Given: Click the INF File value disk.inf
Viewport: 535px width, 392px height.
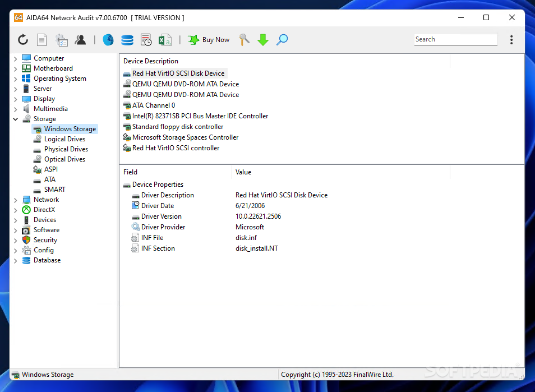Looking at the screenshot, I should click(x=246, y=238).
